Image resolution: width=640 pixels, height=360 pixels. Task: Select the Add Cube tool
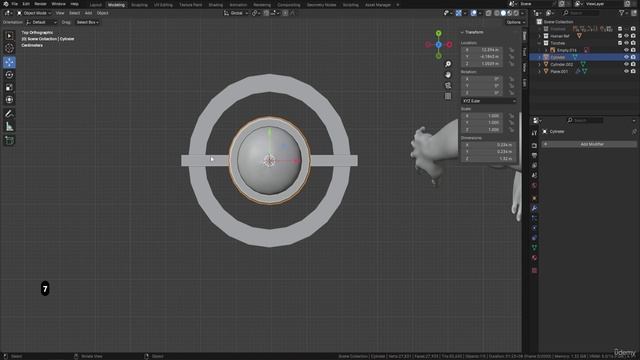coord(9,140)
